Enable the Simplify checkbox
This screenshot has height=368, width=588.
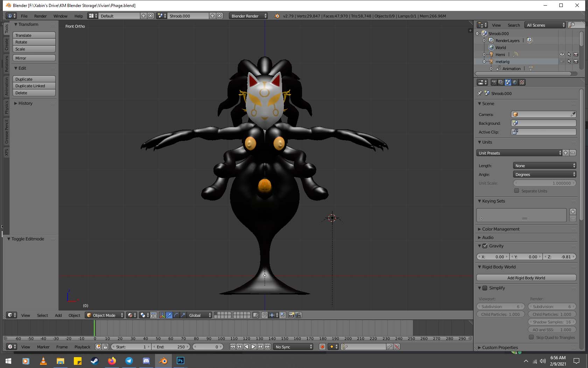click(485, 288)
